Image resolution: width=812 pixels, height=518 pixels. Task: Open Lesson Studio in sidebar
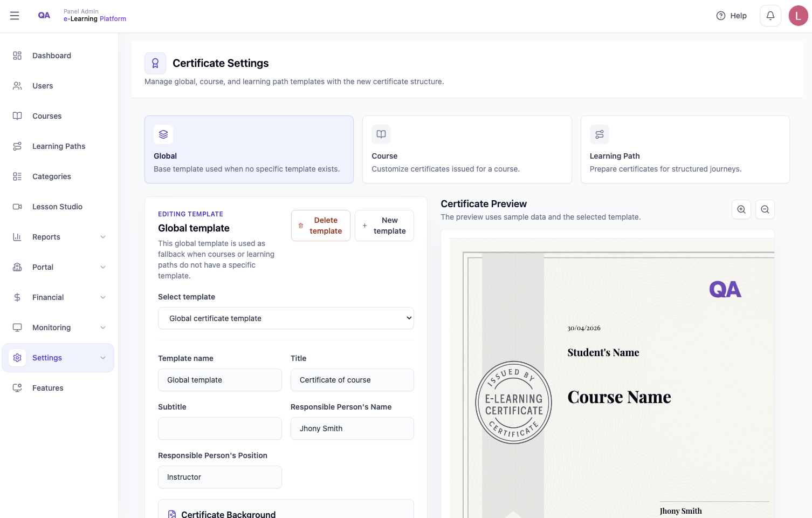[x=58, y=207]
